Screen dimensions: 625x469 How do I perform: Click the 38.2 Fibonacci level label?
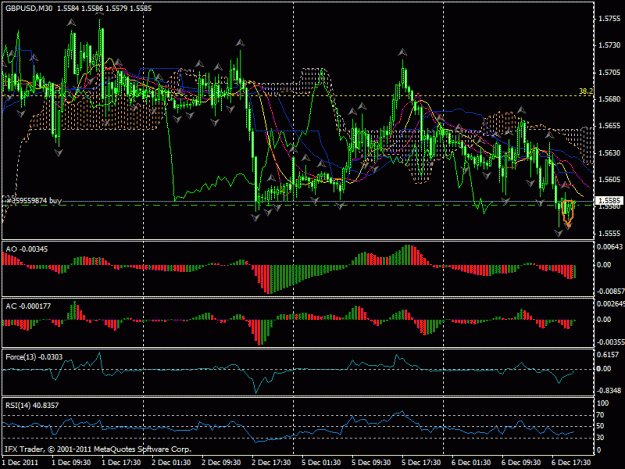click(x=586, y=91)
